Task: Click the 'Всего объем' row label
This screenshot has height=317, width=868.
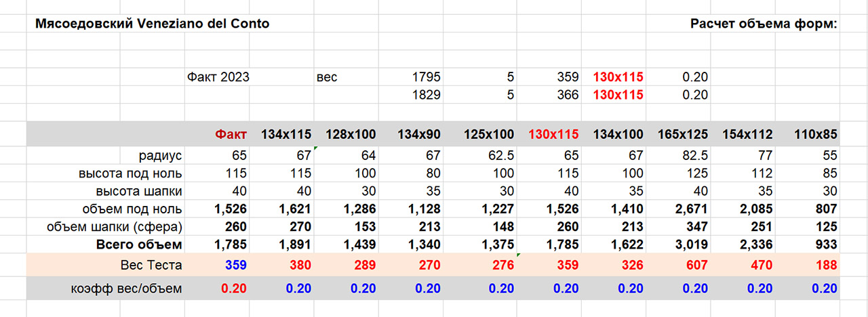Action: [140, 245]
